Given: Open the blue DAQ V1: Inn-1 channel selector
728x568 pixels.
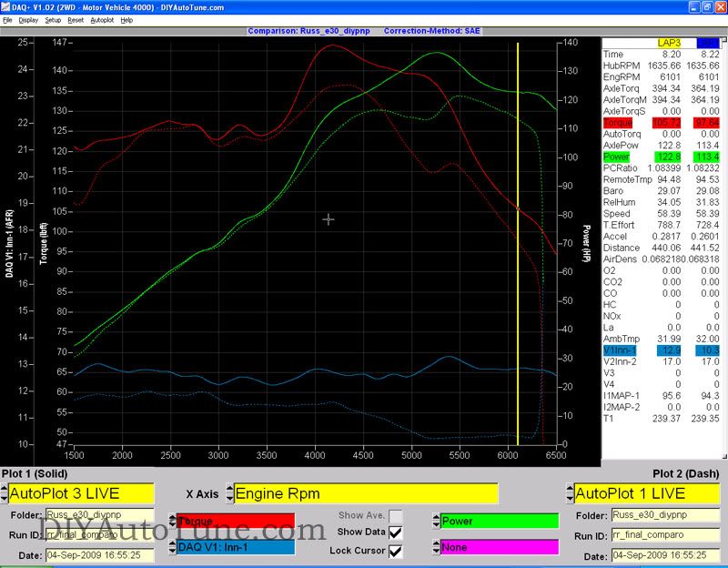Looking at the screenshot, I should click(x=235, y=547).
